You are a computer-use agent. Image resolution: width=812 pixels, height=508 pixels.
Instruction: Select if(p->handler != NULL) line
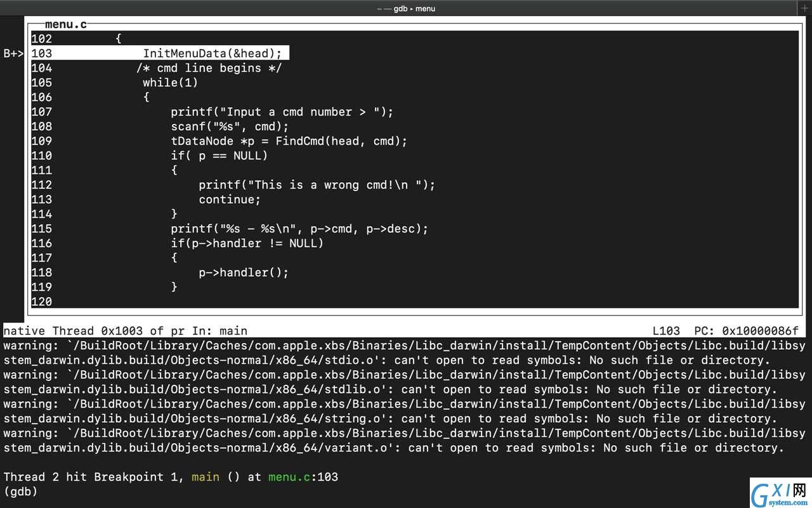point(247,243)
